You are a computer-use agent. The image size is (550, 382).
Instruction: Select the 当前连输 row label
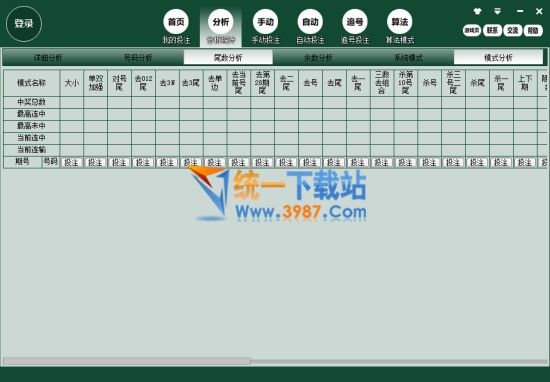click(x=32, y=150)
